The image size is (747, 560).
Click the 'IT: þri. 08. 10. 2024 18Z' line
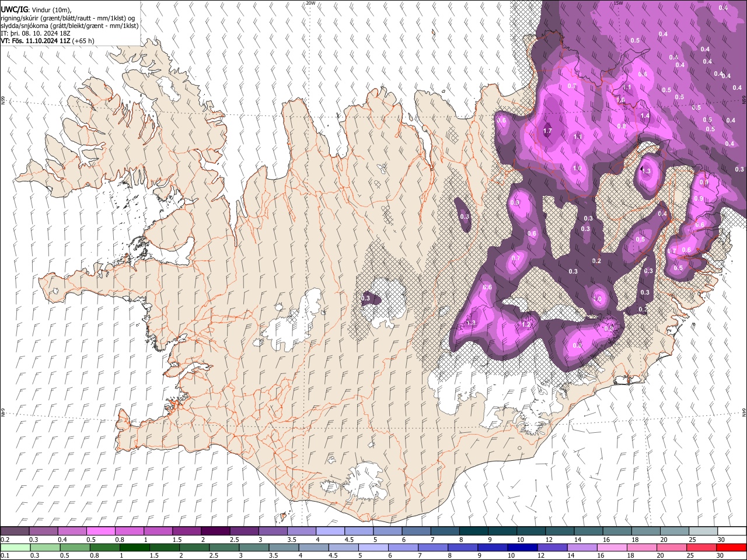click(35, 33)
